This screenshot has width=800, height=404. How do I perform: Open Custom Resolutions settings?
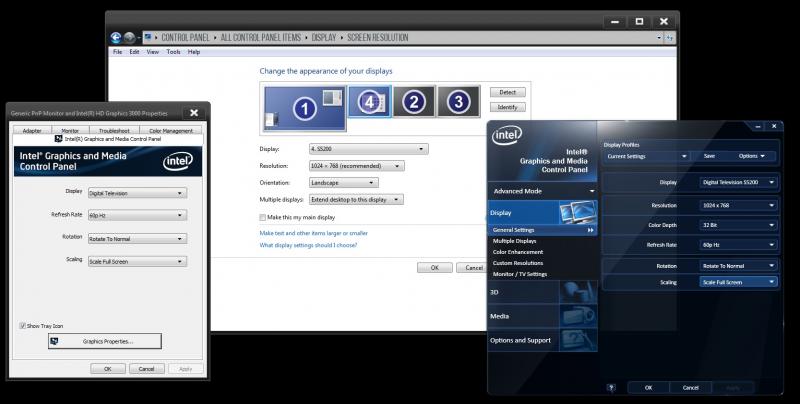tap(518, 263)
